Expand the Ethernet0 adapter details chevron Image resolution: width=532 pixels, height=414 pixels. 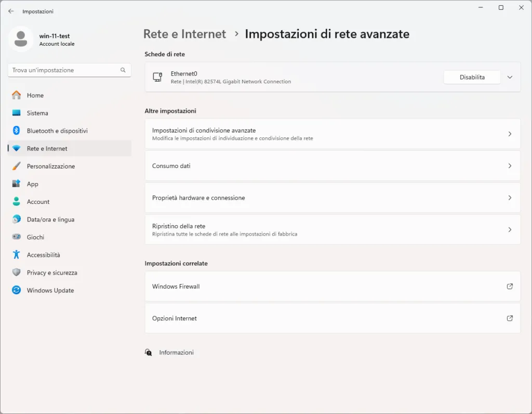pyautogui.click(x=510, y=76)
